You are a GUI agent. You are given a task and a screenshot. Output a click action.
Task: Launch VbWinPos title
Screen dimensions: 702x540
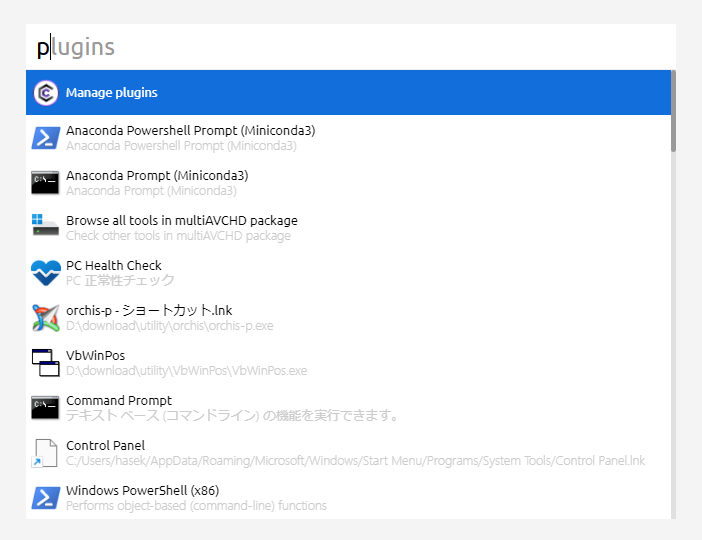[x=95, y=356]
